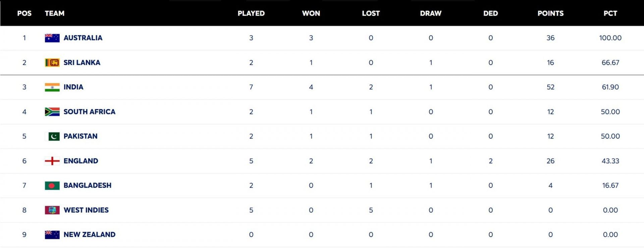Click the South Africa flag icon
The image size is (644, 248).
coord(52,112)
